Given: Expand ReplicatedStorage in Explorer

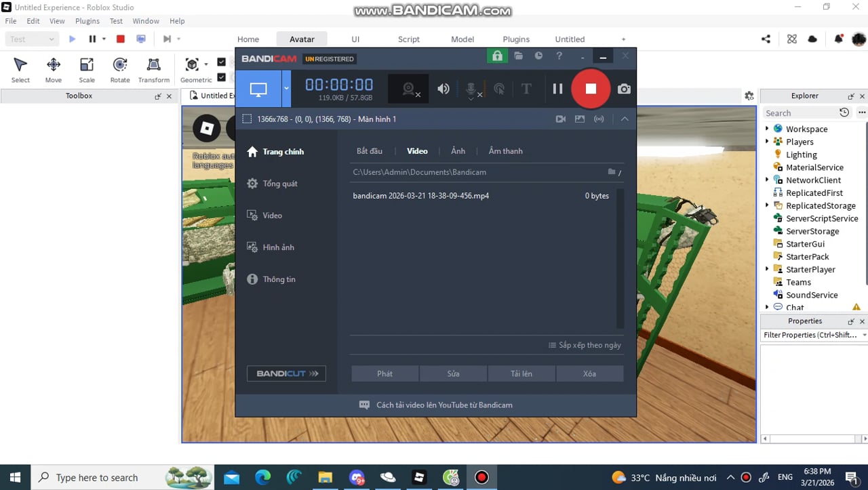Looking at the screenshot, I should pyautogui.click(x=767, y=205).
